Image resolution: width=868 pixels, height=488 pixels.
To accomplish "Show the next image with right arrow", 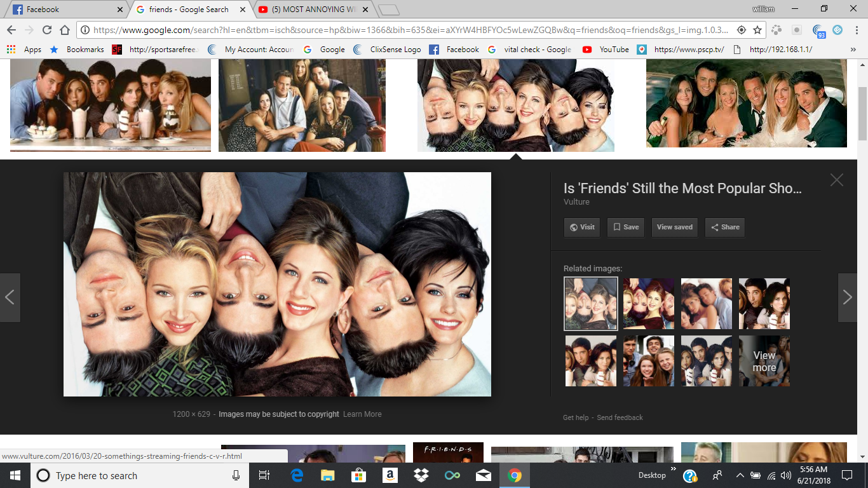I will tap(848, 297).
